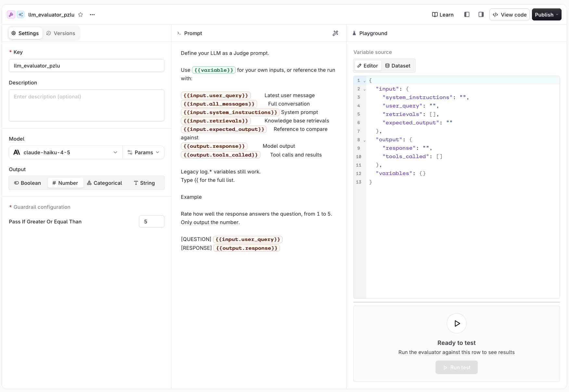
Task: Select the Dataset variable source
Action: click(x=398, y=66)
